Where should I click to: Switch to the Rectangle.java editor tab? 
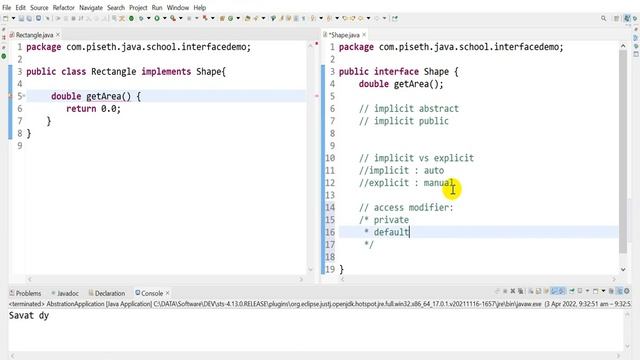click(x=34, y=35)
